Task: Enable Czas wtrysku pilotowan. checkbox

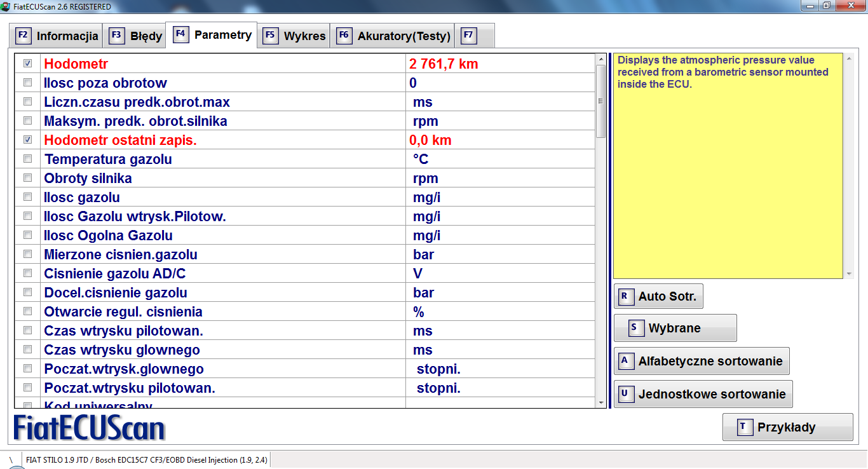Action: [27, 330]
